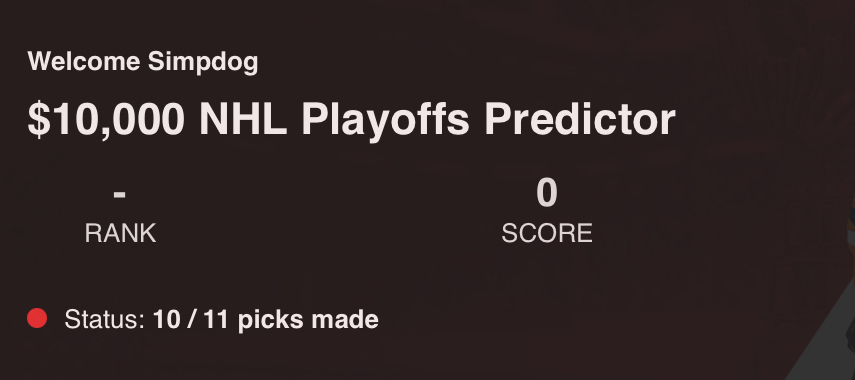Click the Playoffs word in heading
The height and width of the screenshot is (380, 855).
click(386, 122)
